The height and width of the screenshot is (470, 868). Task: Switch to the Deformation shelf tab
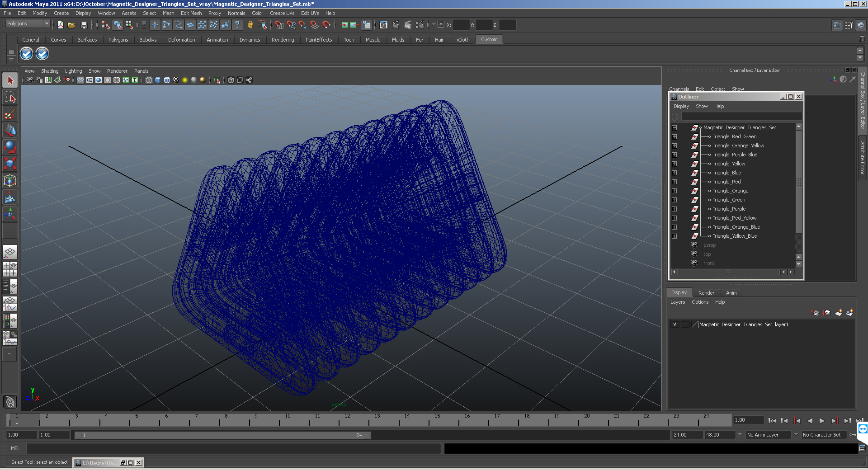(x=181, y=40)
